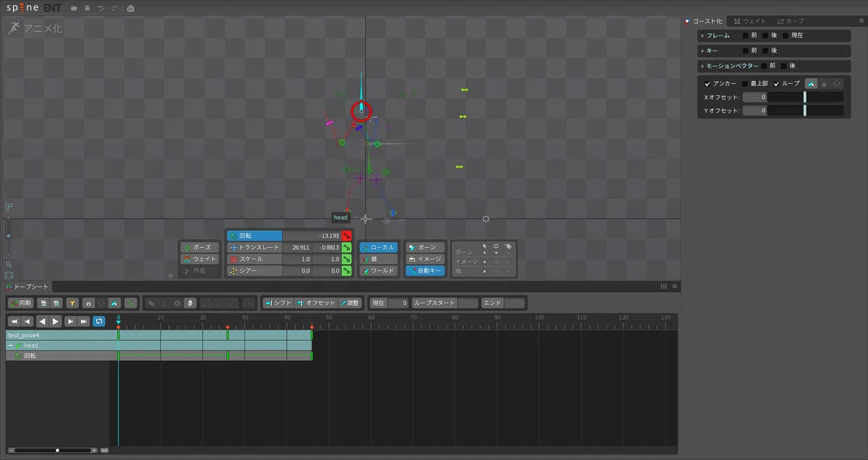This screenshot has width=868, height=460.
Task: Click the rotation key button beside -13.193
Action: (x=346, y=236)
